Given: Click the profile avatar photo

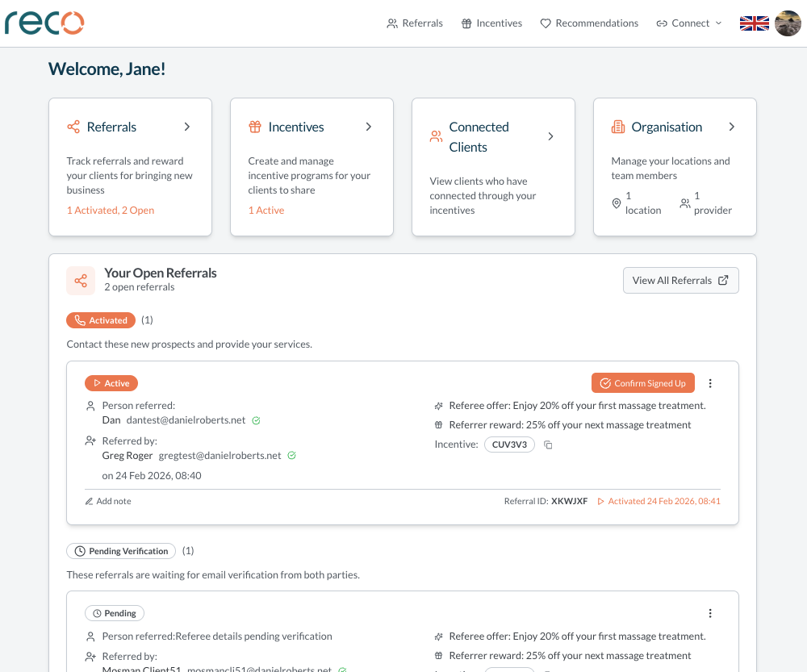Looking at the screenshot, I should (788, 23).
